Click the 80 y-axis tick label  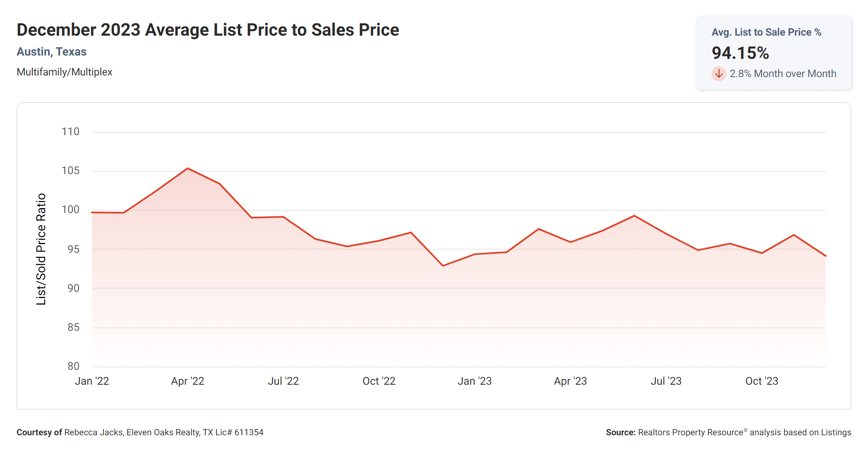[73, 366]
